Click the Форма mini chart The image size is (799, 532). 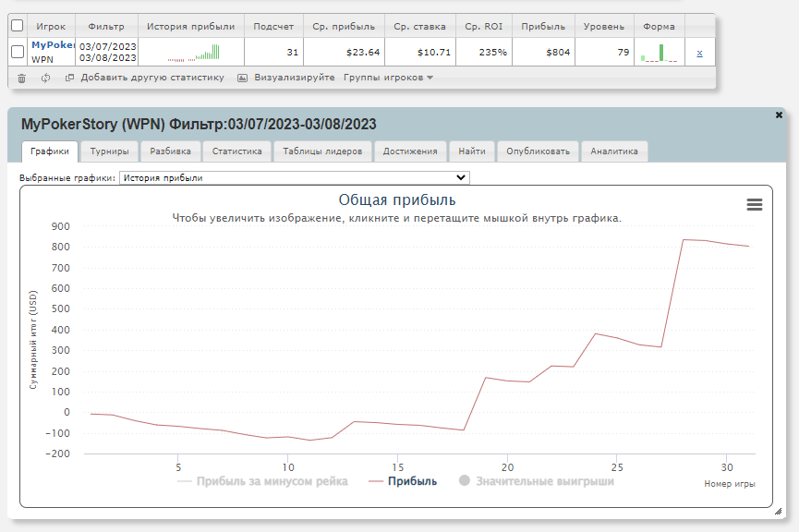tap(659, 53)
